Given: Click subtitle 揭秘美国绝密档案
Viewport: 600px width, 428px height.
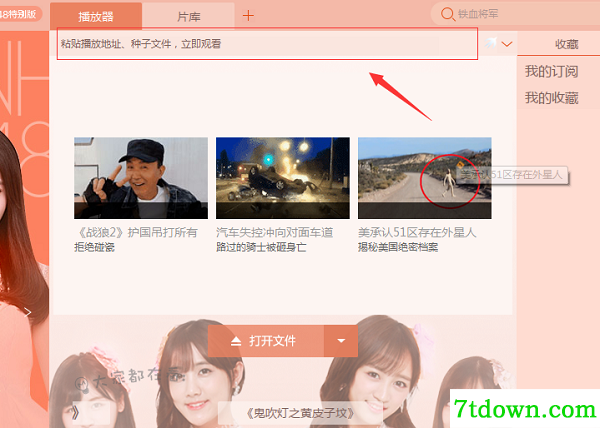Looking at the screenshot, I should coord(398,247).
